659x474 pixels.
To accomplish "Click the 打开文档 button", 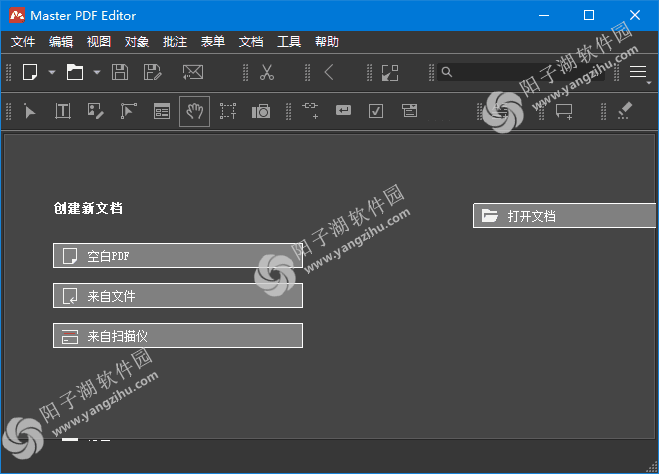I will pos(564,216).
